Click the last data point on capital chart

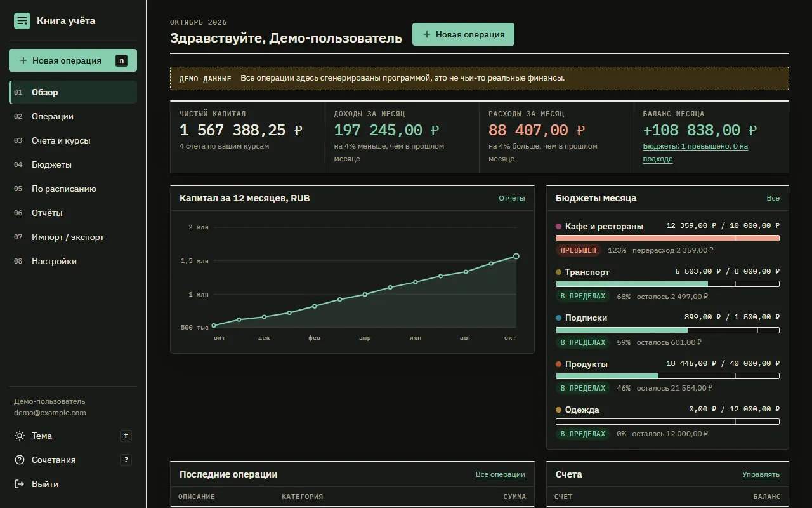point(516,256)
